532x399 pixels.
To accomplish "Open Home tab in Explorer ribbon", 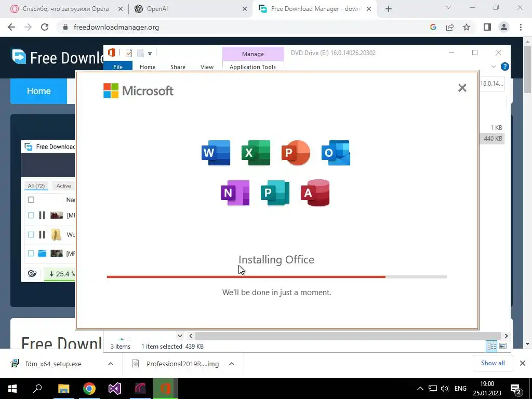I will tap(147, 67).
